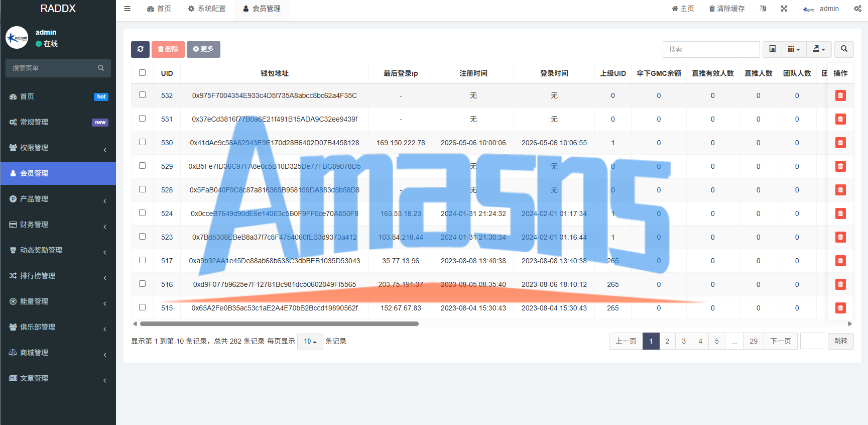Screen dimensions: 868x425
Task: Delete the row with UID 515
Action: point(840,308)
